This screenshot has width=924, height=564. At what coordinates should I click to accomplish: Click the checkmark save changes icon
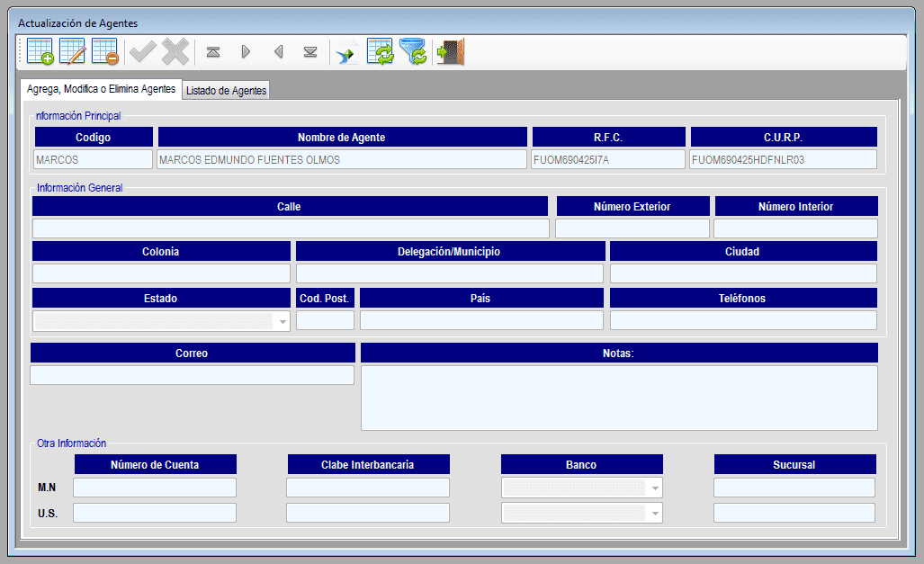tap(143, 52)
